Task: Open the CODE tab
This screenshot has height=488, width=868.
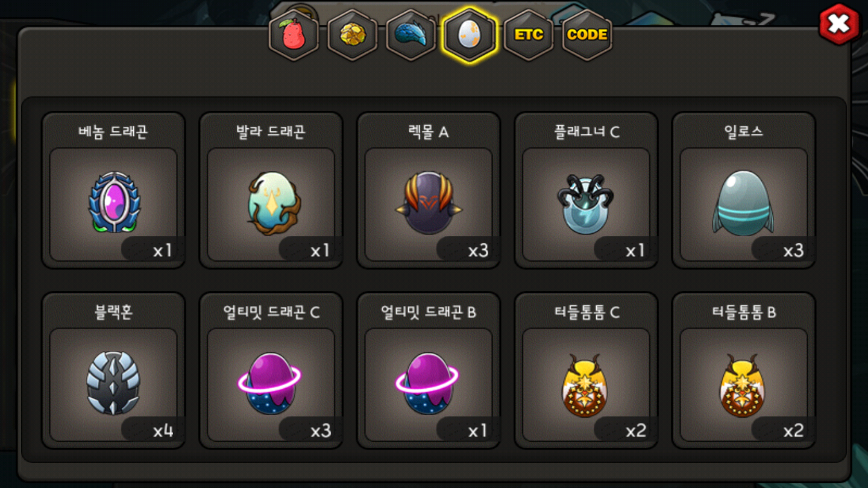Action: [x=587, y=35]
